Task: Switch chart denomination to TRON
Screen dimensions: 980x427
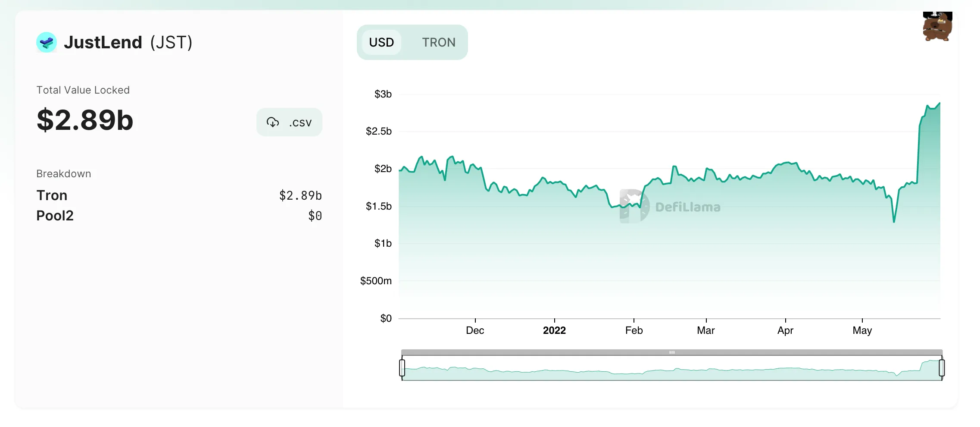Action: coord(438,42)
